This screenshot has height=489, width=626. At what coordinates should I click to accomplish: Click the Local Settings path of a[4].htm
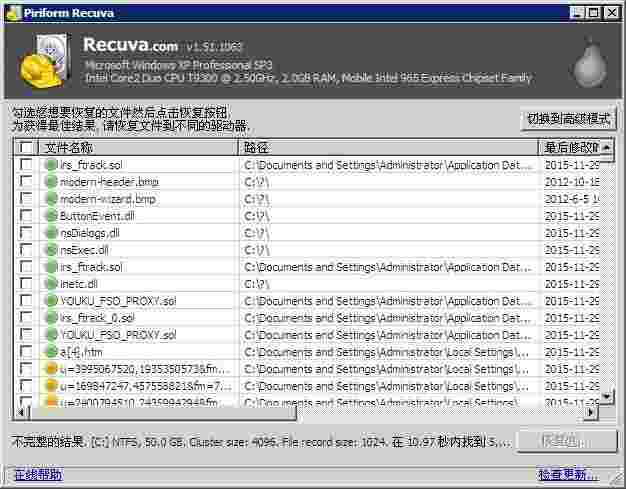click(387, 352)
